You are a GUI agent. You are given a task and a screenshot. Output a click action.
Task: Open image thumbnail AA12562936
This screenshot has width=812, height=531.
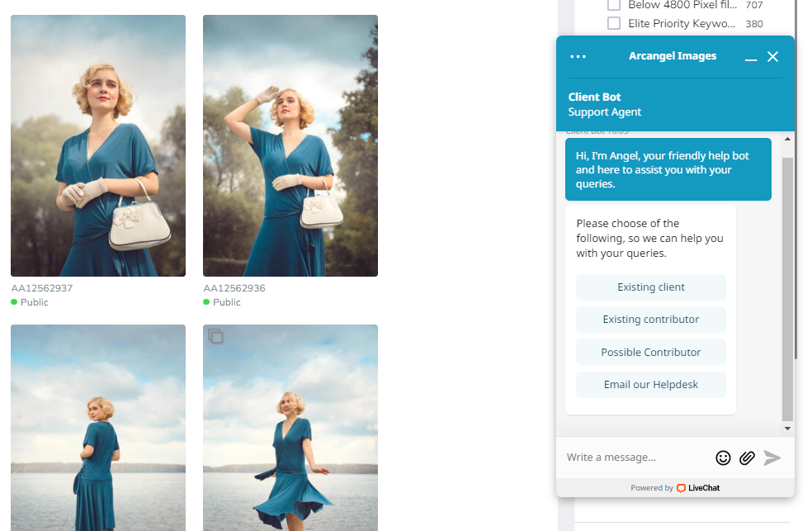click(x=290, y=145)
